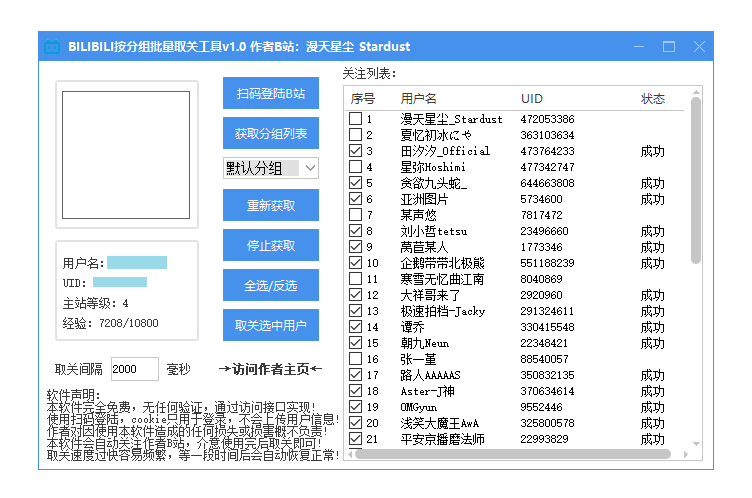
Task: Check the box for row 4 星弥Hoshimi
Action: 355,167
